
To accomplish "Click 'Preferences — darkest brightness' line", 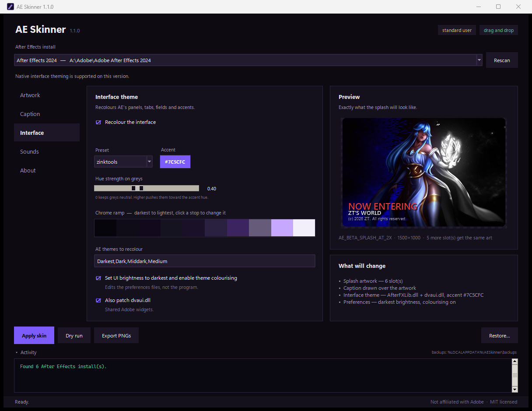I will [x=399, y=302].
